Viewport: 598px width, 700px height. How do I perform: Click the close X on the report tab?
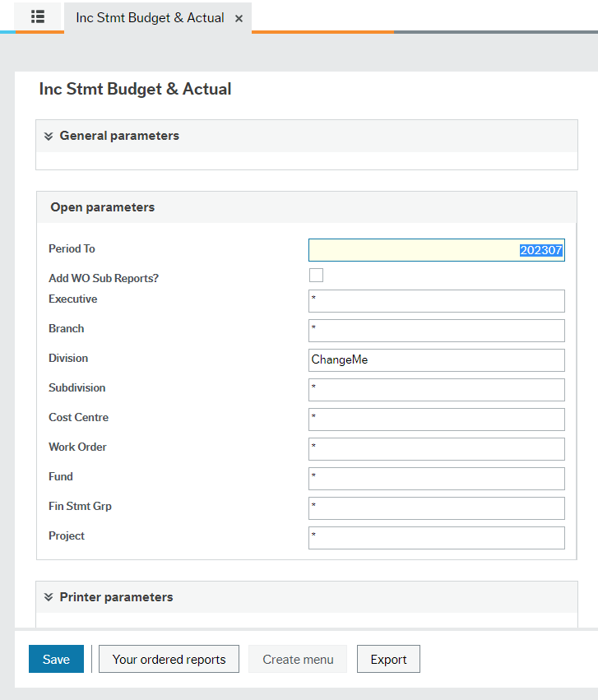click(239, 17)
